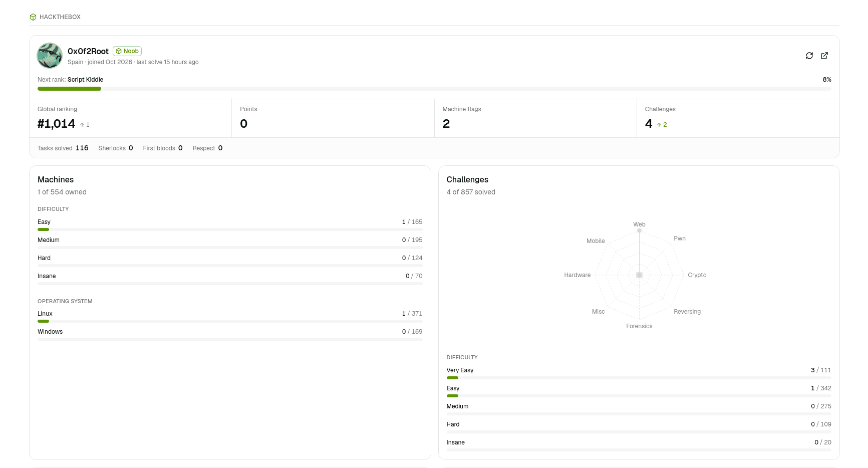Click the Crypto label on radar chart
Viewport: 868px width, 468px height.
click(x=697, y=275)
